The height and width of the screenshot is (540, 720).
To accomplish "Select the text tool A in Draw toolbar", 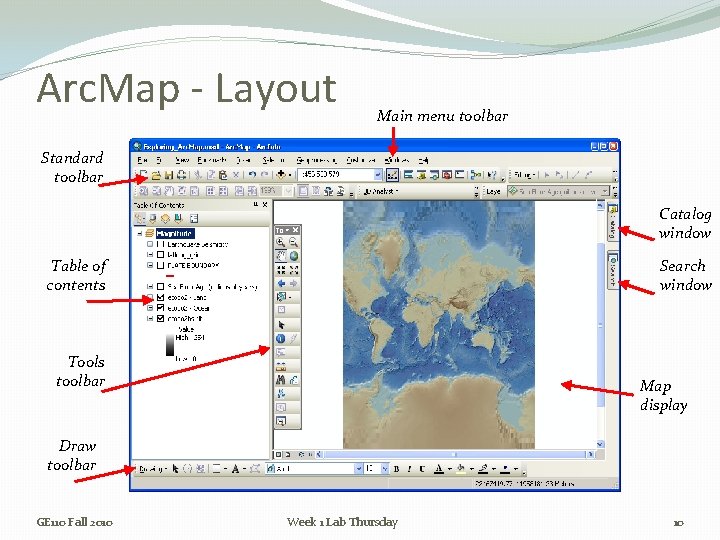I will click(x=235, y=469).
